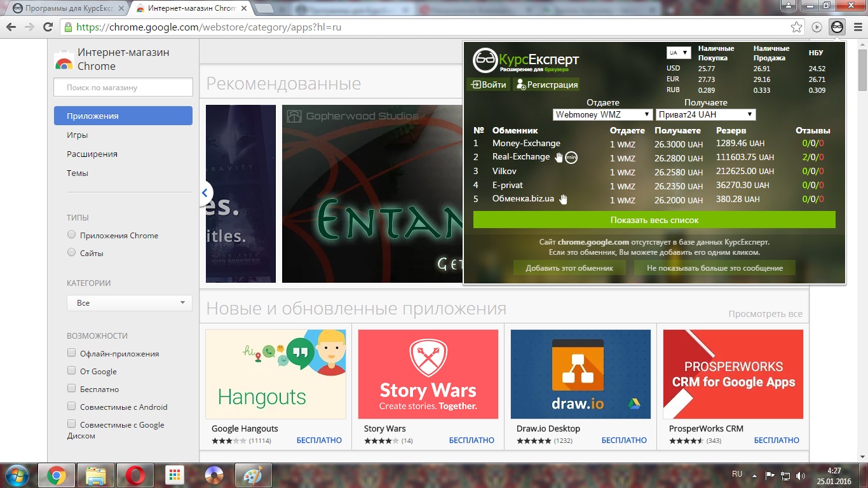Click БЕСПЛАТНО under Google Hangouts

coord(319,440)
